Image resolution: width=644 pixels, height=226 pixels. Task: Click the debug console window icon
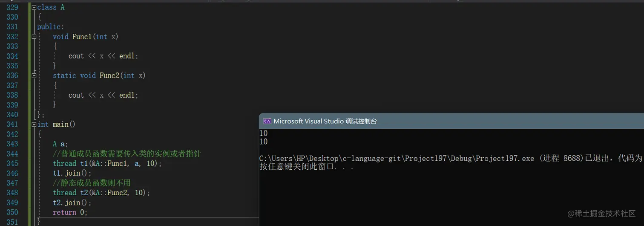coord(267,121)
